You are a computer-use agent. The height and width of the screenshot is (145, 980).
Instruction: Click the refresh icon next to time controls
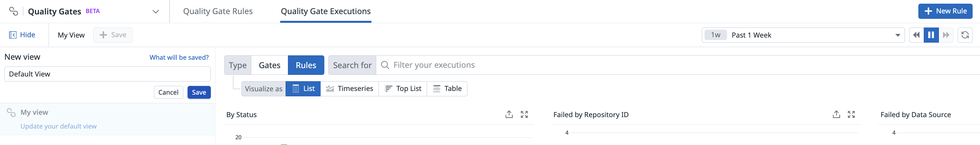click(965, 35)
